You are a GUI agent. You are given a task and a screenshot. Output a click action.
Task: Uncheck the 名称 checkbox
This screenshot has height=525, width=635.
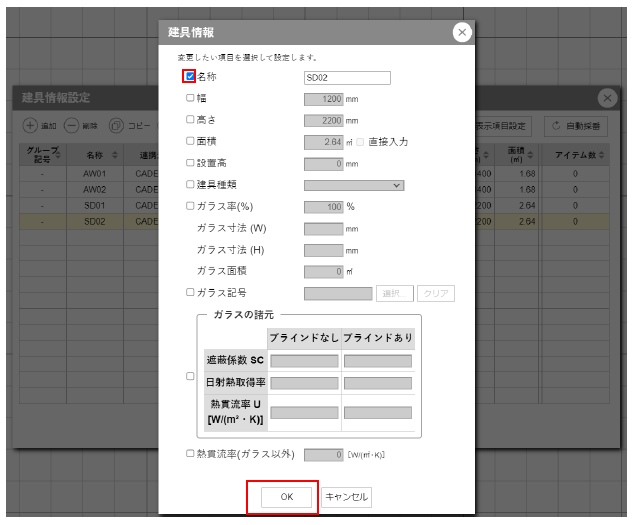[190, 76]
